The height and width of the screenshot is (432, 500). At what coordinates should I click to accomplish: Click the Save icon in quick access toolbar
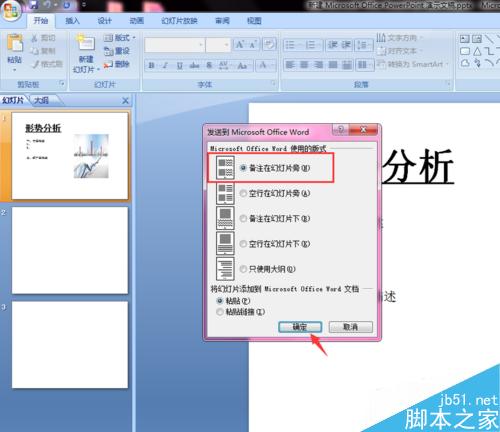pyautogui.click(x=34, y=4)
